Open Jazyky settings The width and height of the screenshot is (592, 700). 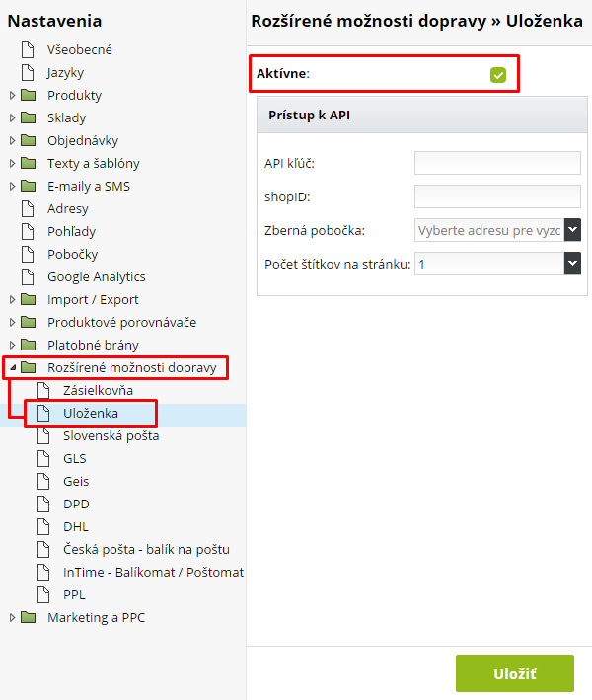coord(65,73)
